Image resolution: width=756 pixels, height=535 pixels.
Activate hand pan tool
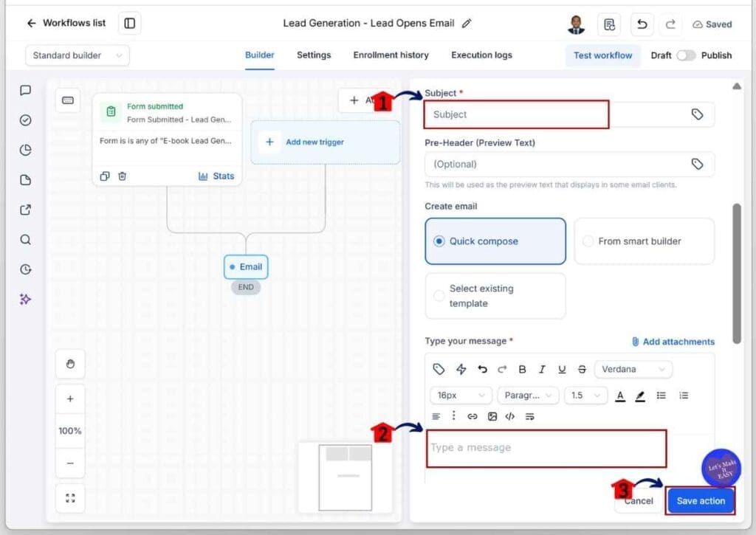pos(70,364)
